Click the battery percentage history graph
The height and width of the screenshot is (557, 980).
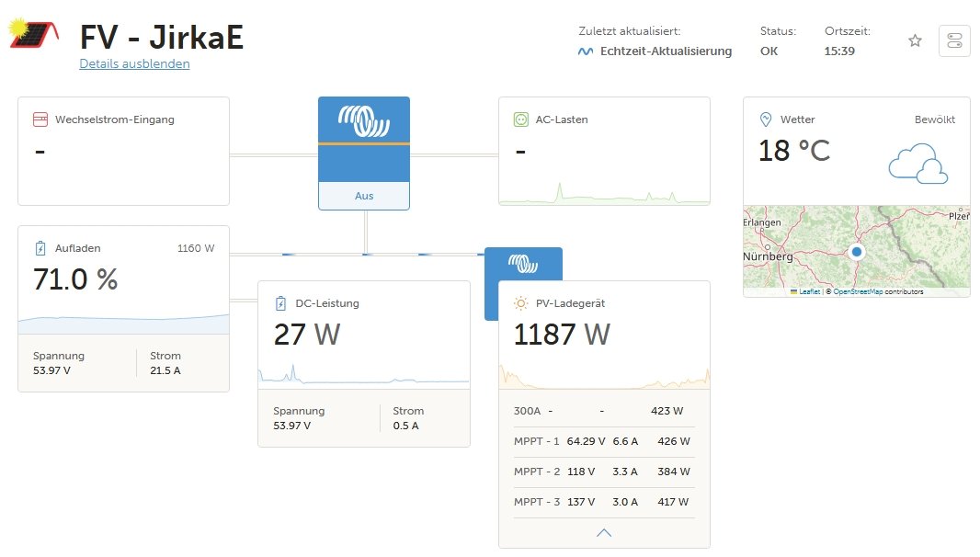click(124, 324)
